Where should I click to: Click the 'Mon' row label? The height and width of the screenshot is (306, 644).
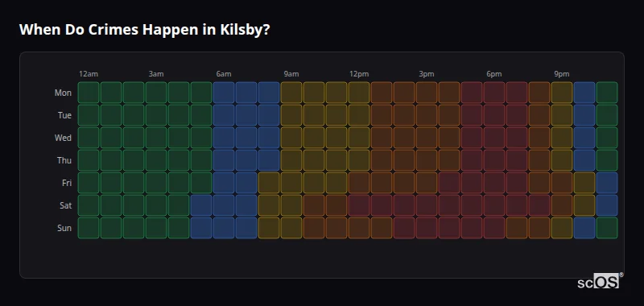[x=63, y=93]
